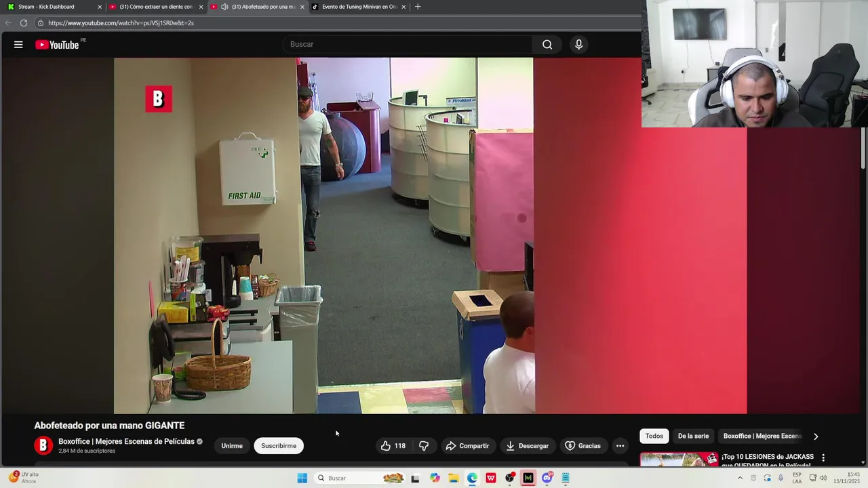Click the page vertical scrollbar
The image size is (868, 488).
(x=863, y=149)
